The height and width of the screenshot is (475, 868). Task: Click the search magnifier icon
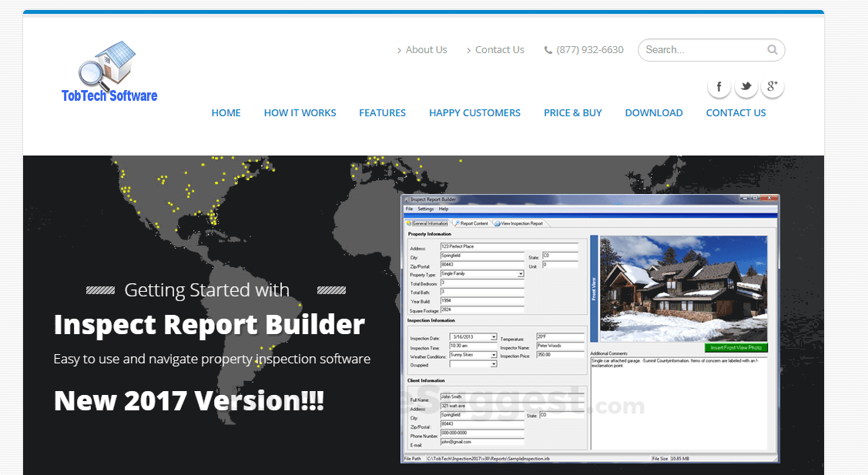click(772, 49)
